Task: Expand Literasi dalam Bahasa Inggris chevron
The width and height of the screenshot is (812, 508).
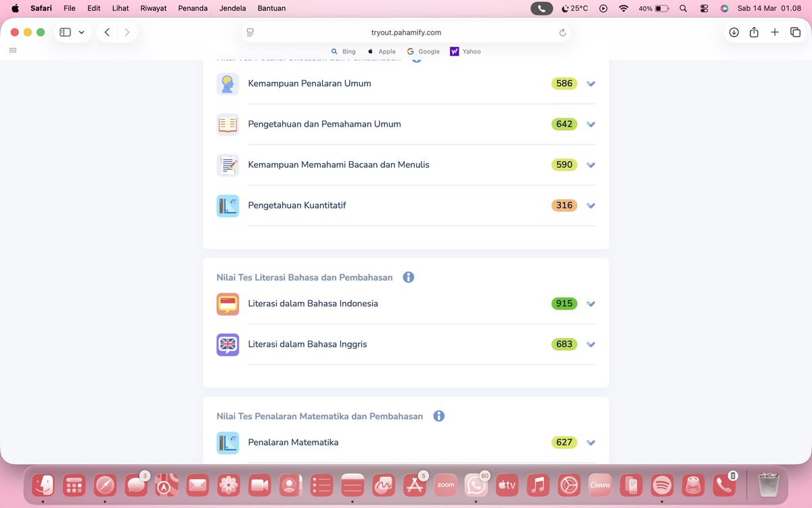Action: [591, 345]
